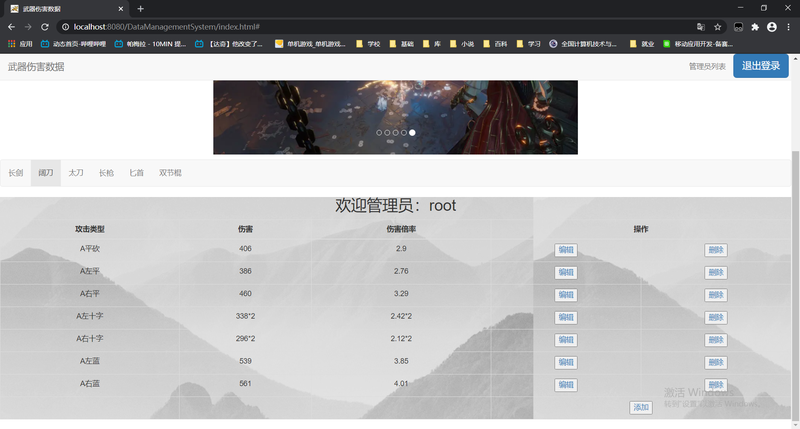This screenshot has width=800, height=429.
Task: Open the 动态首页 bilibili bookmark
Action: coord(73,44)
